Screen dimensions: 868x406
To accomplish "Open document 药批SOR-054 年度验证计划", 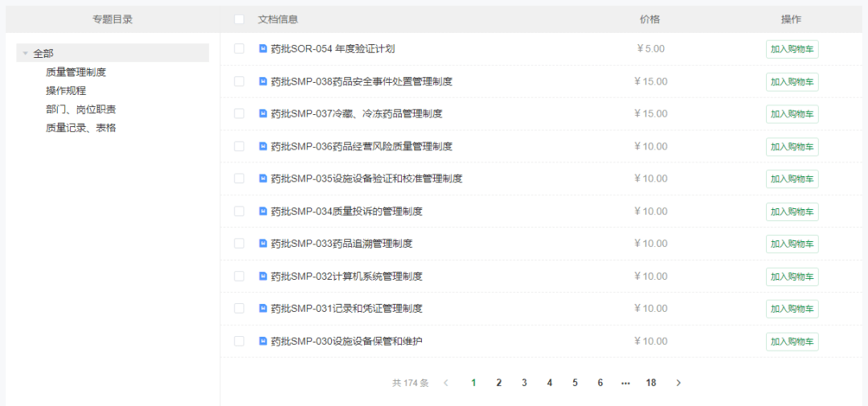I will (333, 49).
